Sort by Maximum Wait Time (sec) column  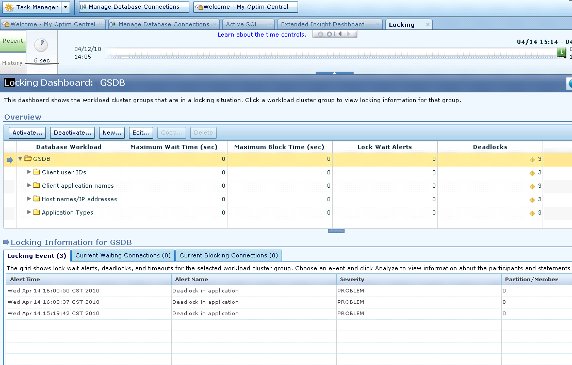pyautogui.click(x=174, y=147)
